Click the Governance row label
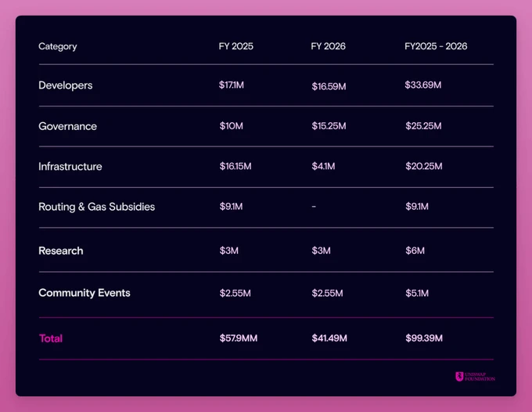This screenshot has height=412, width=532. point(68,126)
